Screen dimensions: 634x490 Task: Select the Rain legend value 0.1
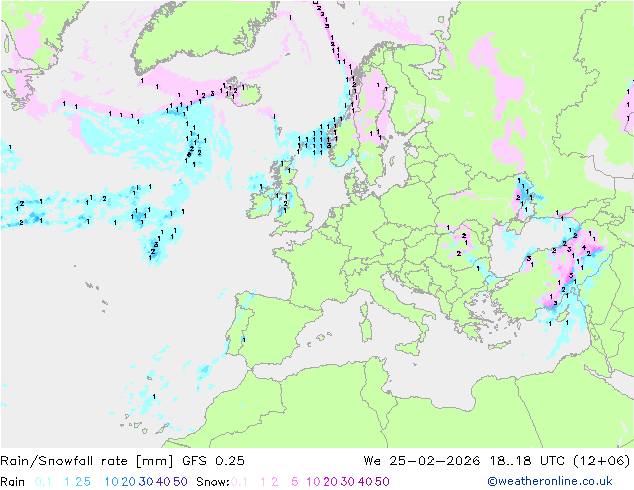43,482
